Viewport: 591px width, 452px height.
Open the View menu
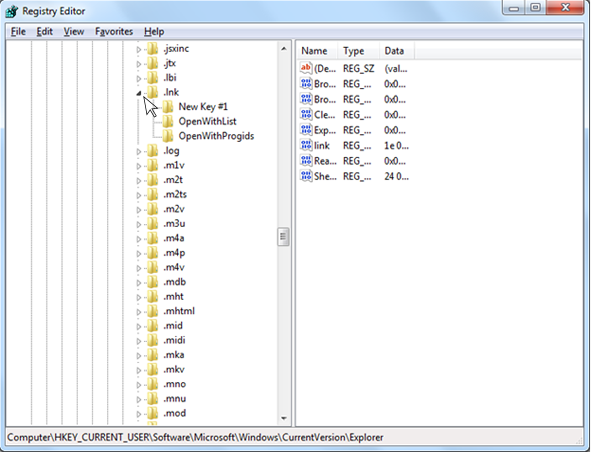73,32
